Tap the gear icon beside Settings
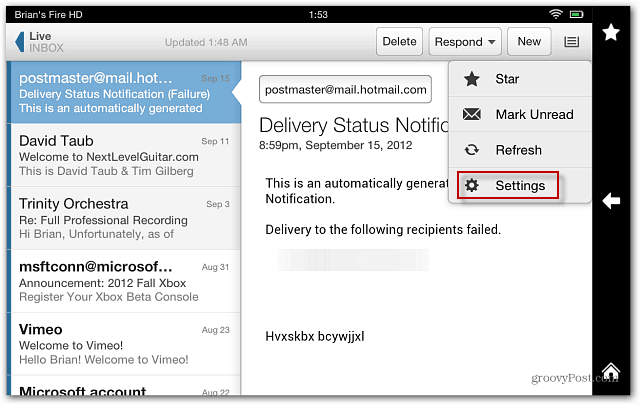Screen dimensions: 640x405 coord(472,185)
